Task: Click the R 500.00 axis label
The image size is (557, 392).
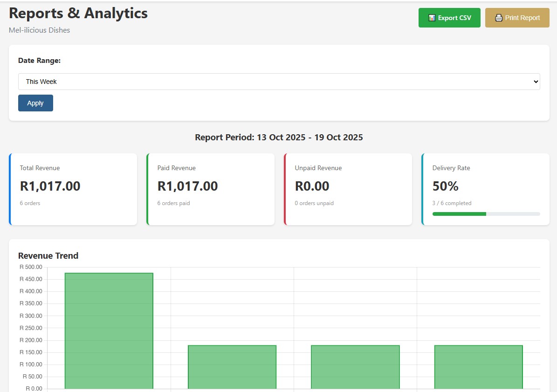Action: click(32, 267)
